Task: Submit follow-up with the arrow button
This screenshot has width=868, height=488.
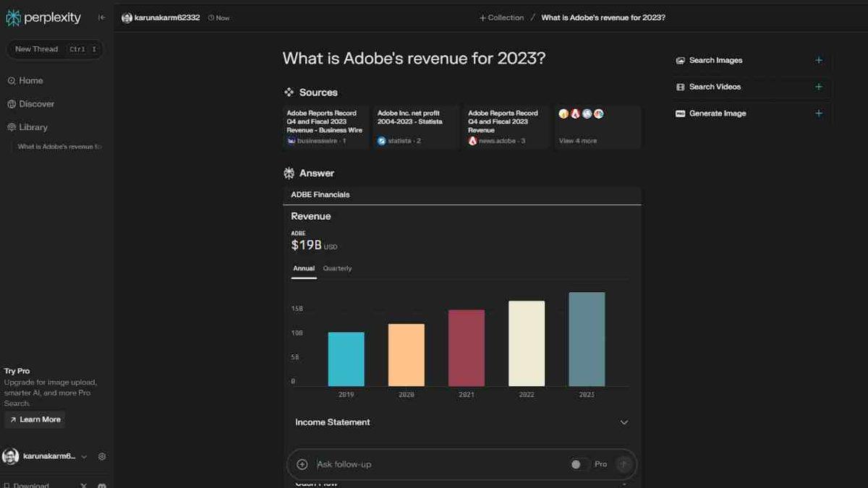Action: 624,464
